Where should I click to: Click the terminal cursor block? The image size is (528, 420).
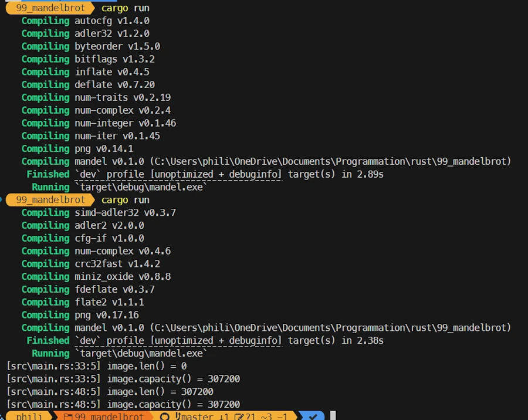click(333, 416)
